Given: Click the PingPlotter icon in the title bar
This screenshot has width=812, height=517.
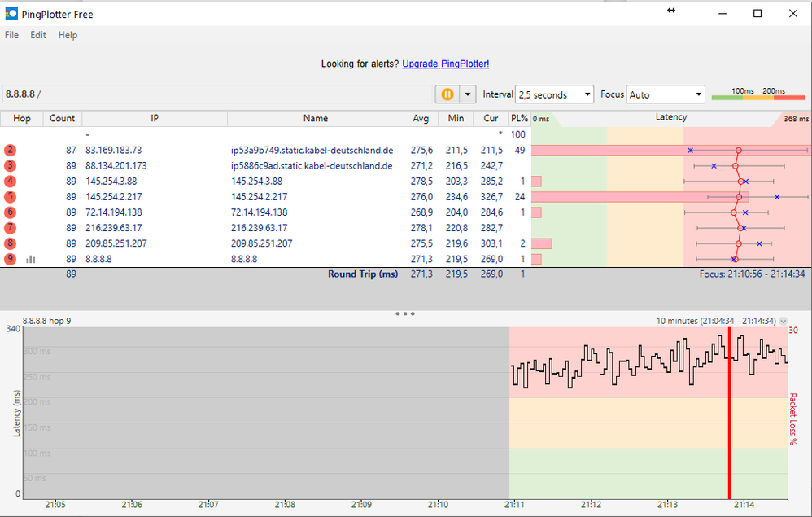Looking at the screenshot, I should click(11, 13).
